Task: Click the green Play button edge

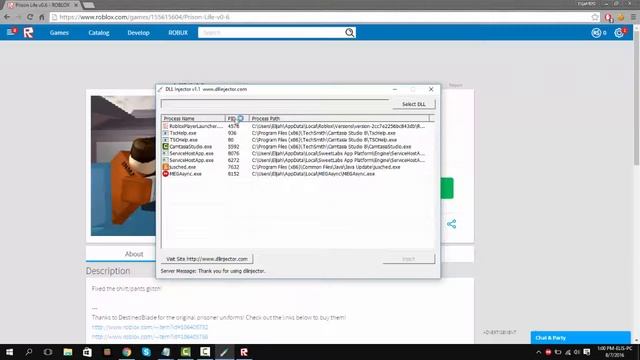Action: (x=447, y=188)
